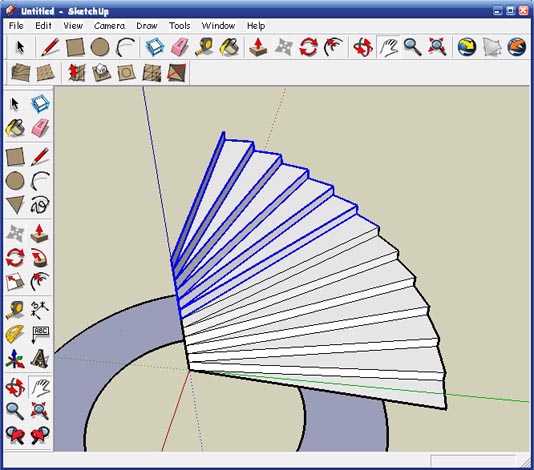Image resolution: width=534 pixels, height=470 pixels.
Task: Select the Rectangle tool in the Large Tool Set
Action: [x=15, y=156]
